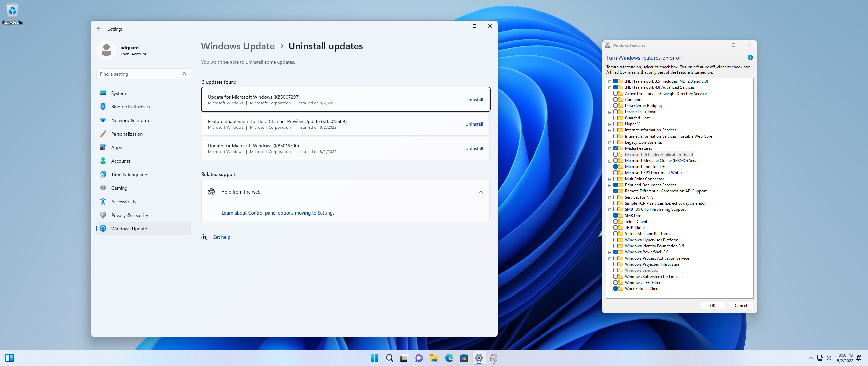Open taskbar Search
Screen dimensions: 868x366
390,358
